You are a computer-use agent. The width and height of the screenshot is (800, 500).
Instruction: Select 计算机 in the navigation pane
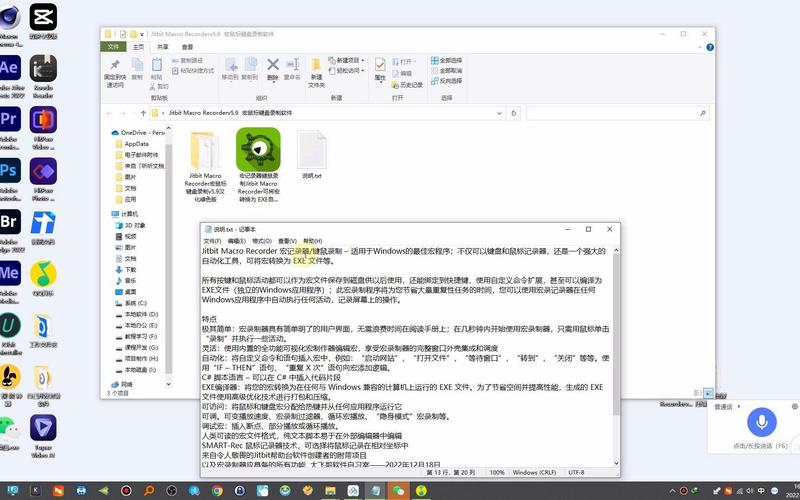click(x=125, y=214)
